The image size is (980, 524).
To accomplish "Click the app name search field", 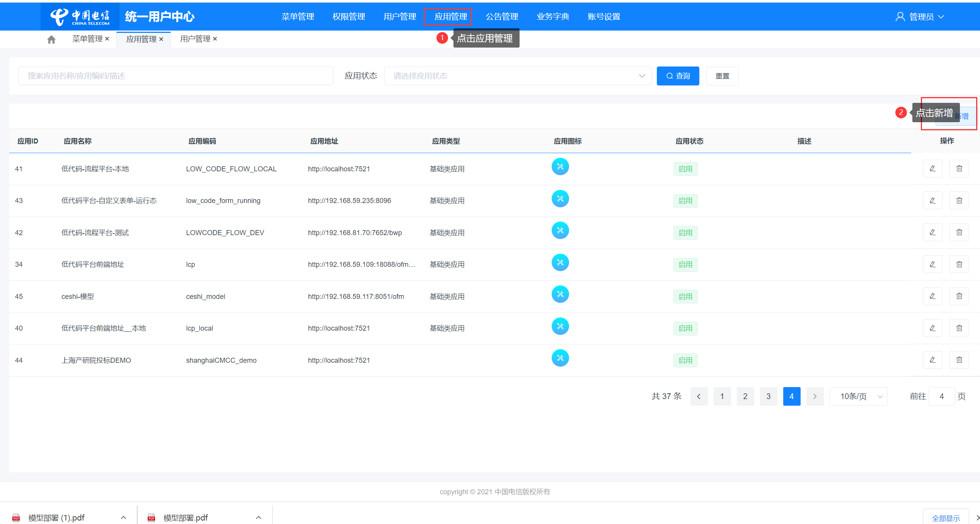I will (176, 76).
